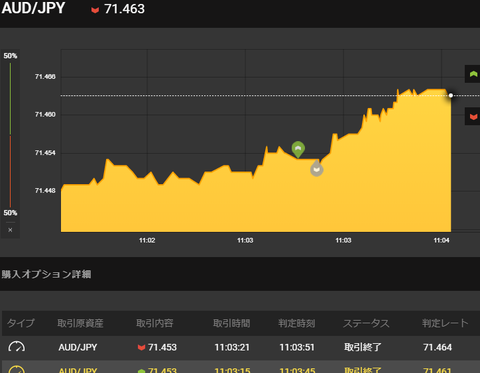This screenshot has width=480, height=373.
Task: Sort by タイプ column header
Action: pyautogui.click(x=21, y=323)
